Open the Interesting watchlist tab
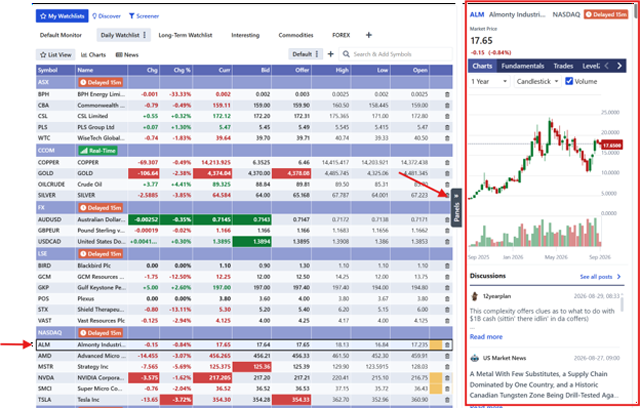This screenshot has height=408, width=640. [245, 35]
